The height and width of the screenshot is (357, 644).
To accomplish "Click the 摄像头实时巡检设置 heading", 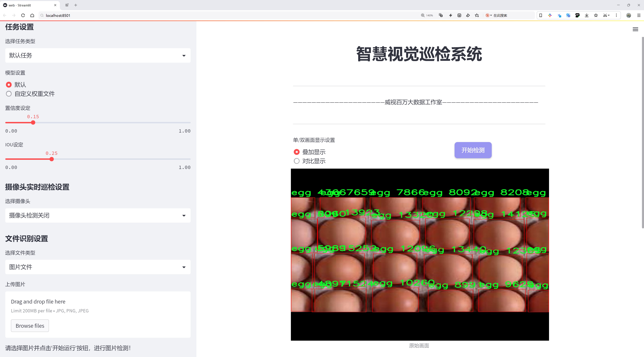I will click(37, 187).
